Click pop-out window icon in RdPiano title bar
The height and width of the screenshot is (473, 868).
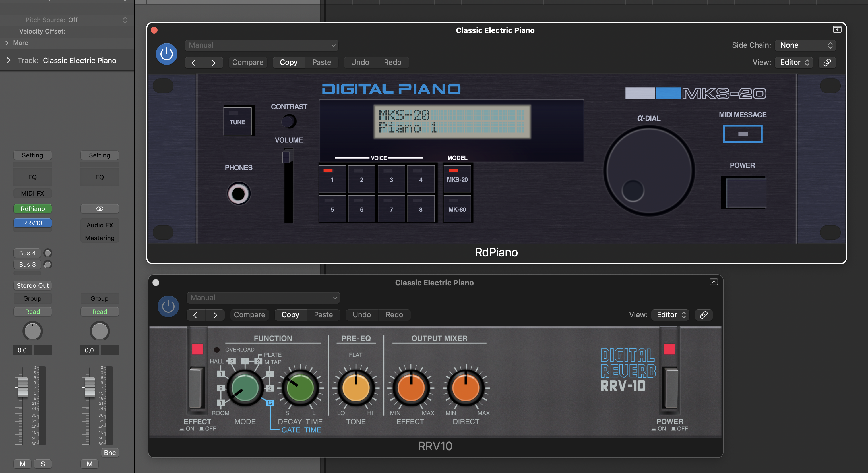tap(837, 30)
